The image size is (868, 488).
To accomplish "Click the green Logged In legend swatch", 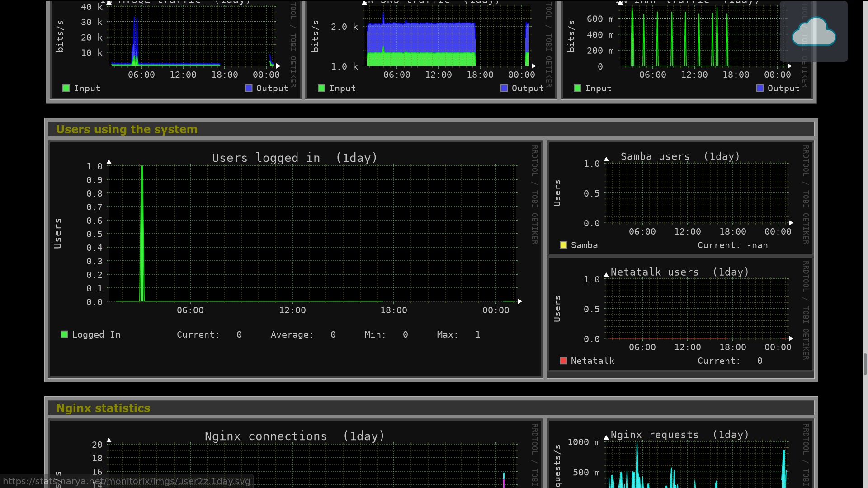I will (64, 334).
